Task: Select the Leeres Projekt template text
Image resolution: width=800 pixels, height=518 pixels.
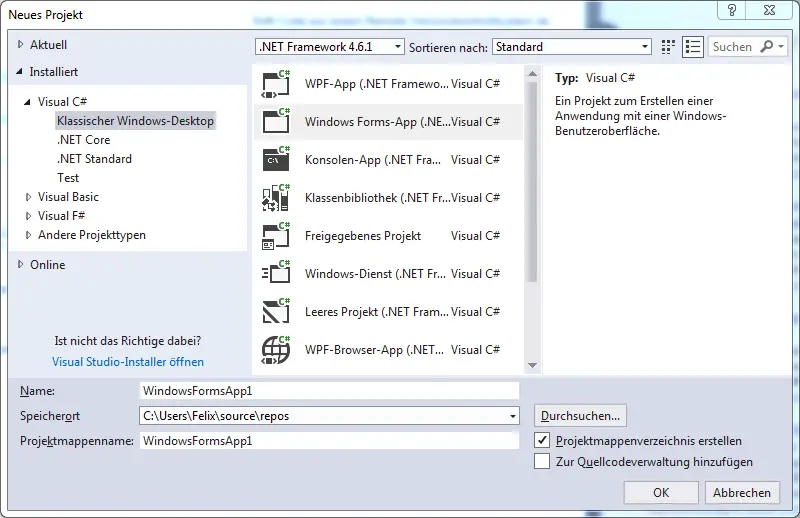Action: pos(377,312)
